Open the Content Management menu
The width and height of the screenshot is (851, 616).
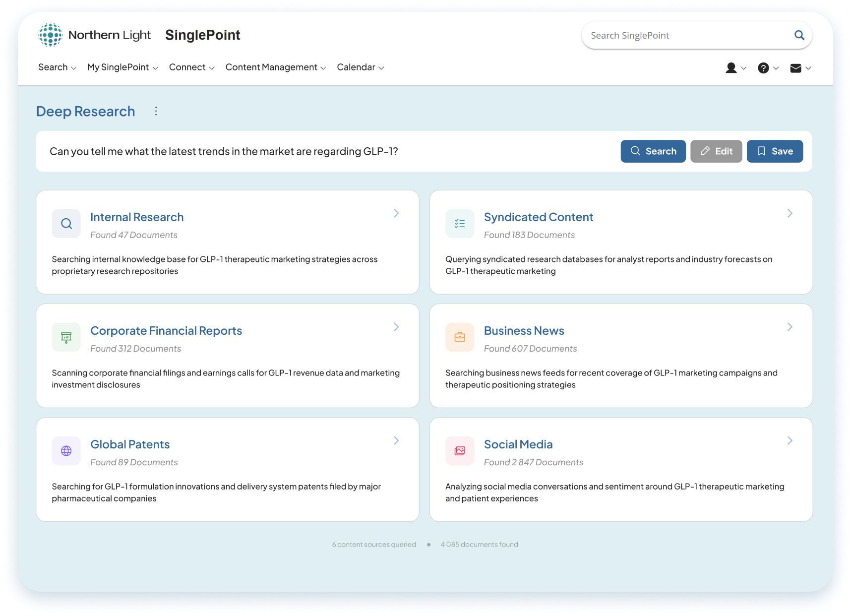coord(276,67)
